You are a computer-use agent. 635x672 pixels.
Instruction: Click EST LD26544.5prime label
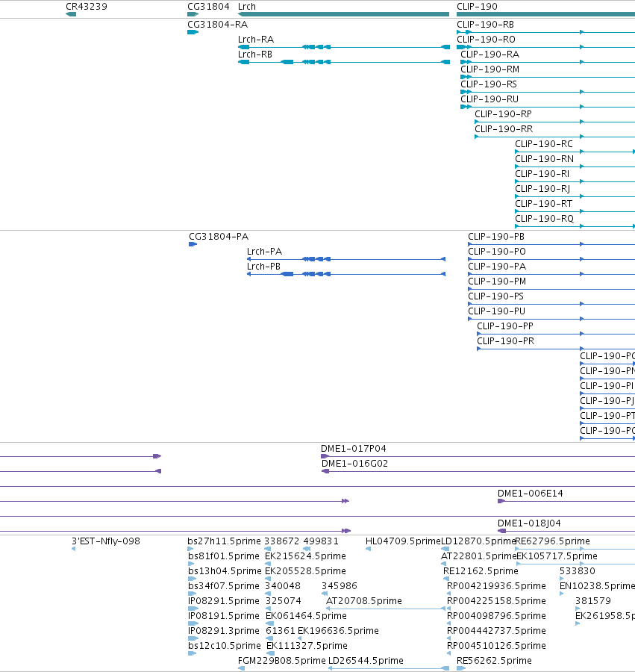(366, 662)
